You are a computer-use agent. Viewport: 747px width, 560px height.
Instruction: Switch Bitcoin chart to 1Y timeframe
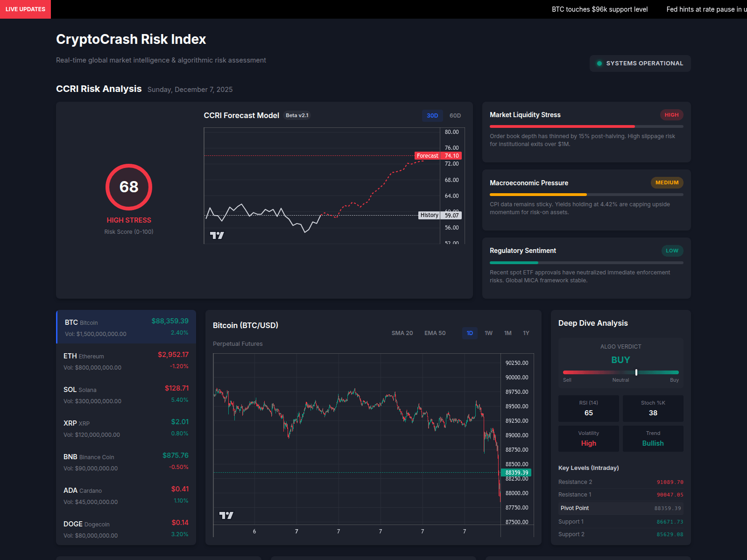[526, 333]
